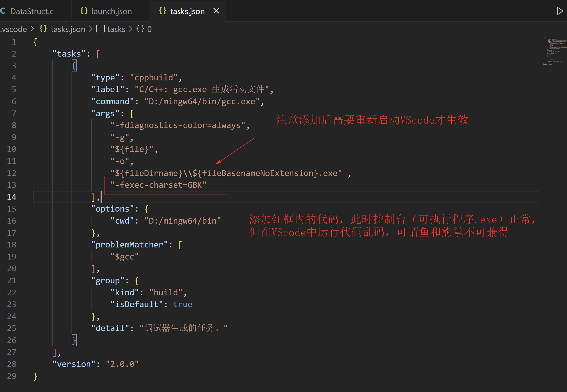Click the true value of isDefault
The height and width of the screenshot is (392, 567).
[183, 304]
